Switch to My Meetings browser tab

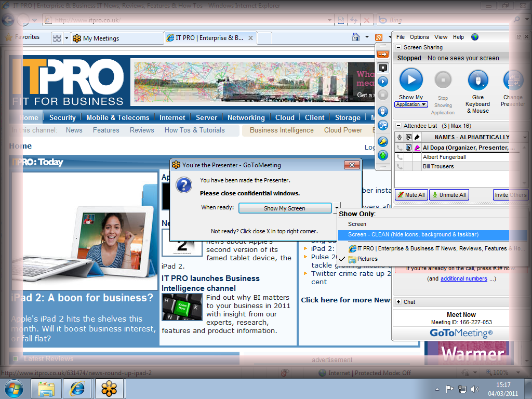tap(117, 38)
